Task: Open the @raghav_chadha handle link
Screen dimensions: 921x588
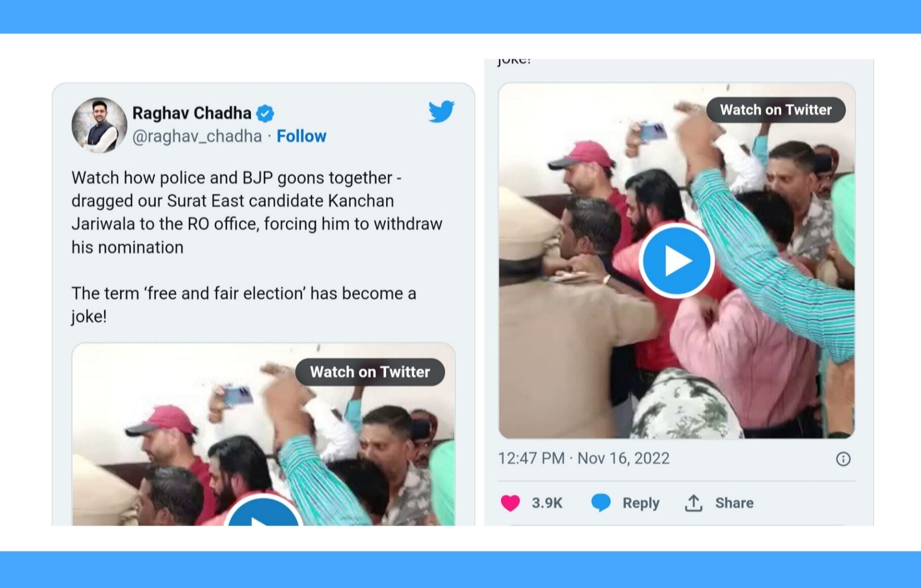Action: tap(197, 136)
